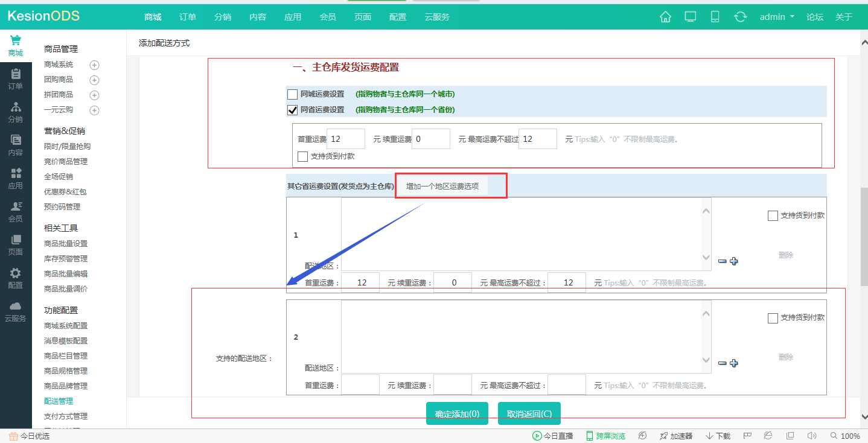Open the 内容 top menu

click(x=258, y=17)
